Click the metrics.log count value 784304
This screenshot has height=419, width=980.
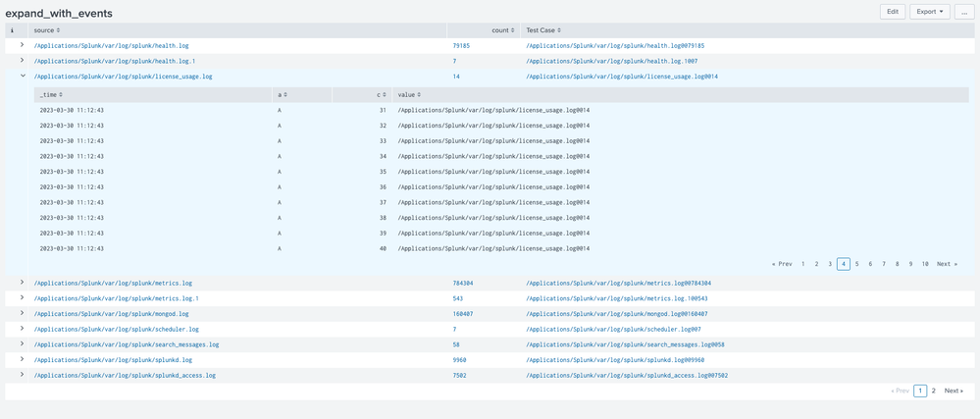coord(463,284)
